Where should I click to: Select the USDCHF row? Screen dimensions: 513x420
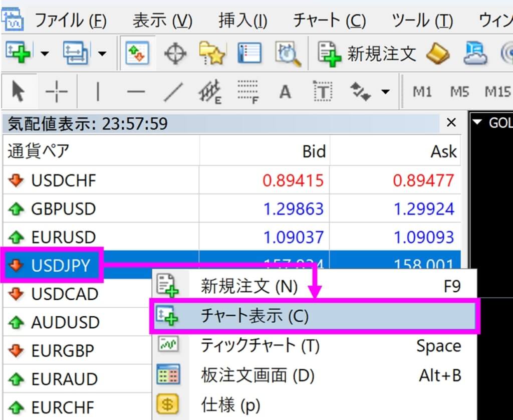(x=232, y=180)
